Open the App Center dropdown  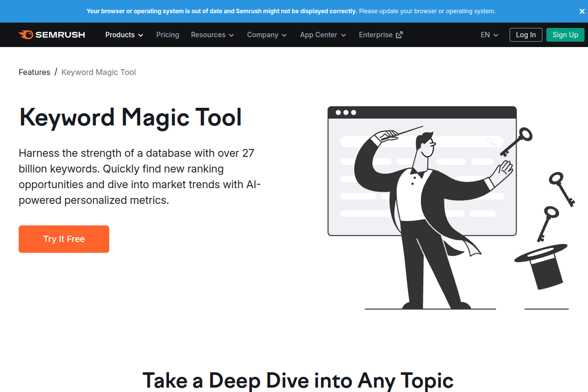tap(323, 35)
